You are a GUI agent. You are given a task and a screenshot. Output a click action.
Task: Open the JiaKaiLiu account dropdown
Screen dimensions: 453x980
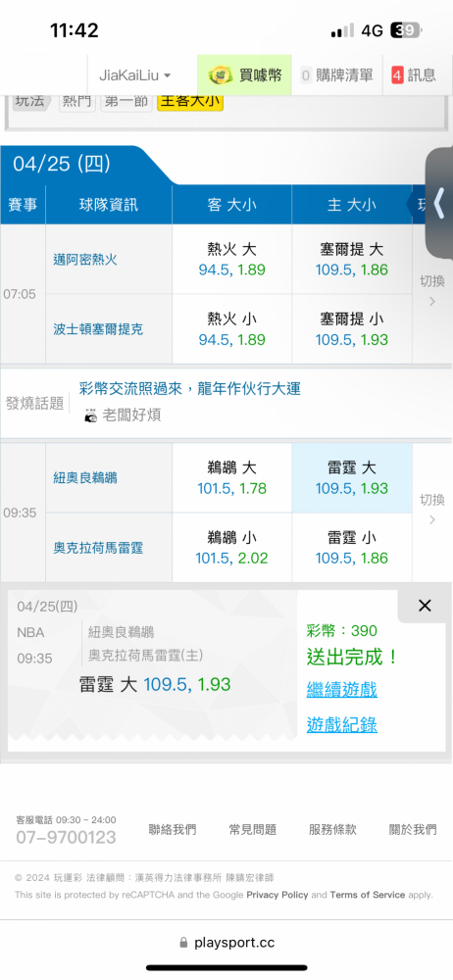[x=134, y=75]
